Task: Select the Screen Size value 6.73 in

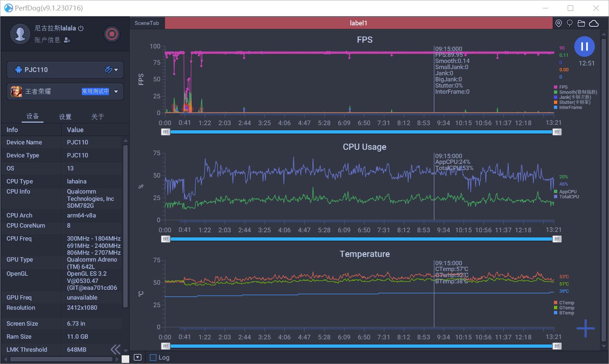Action: click(76, 323)
